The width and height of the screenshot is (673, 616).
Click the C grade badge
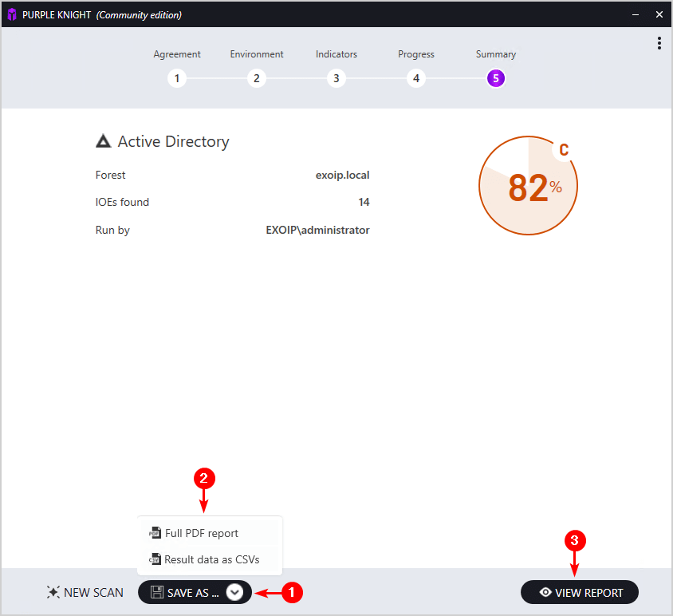(564, 149)
